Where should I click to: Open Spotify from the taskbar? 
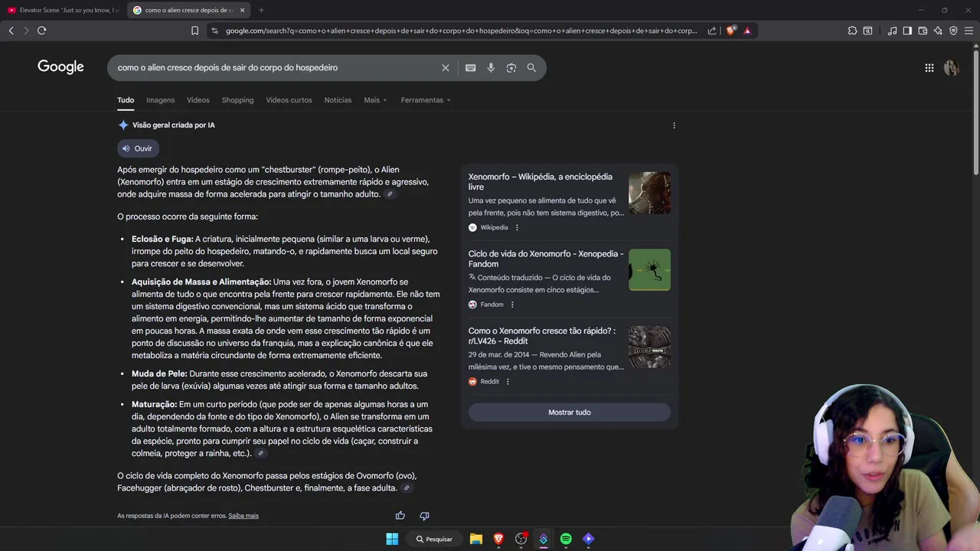coord(566,539)
